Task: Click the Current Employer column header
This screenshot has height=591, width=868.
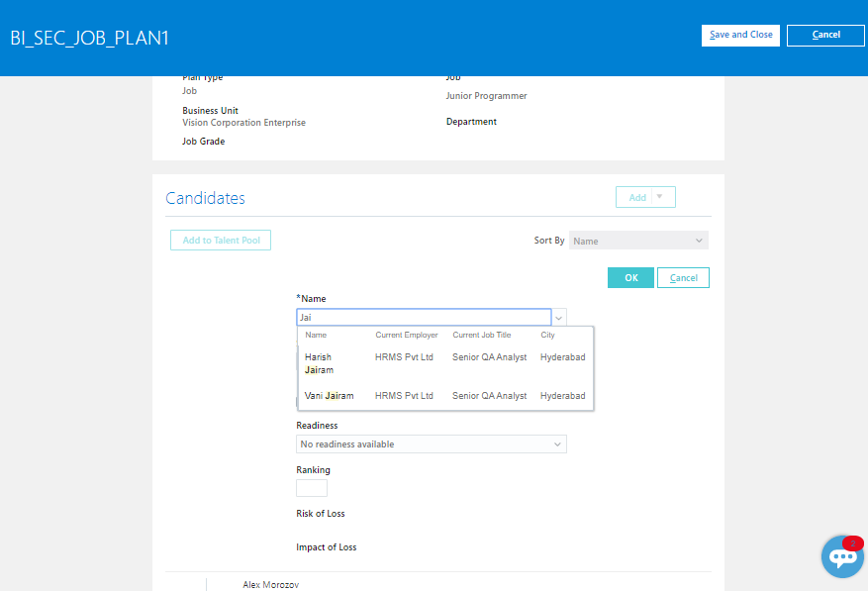Action: pyautogui.click(x=406, y=335)
